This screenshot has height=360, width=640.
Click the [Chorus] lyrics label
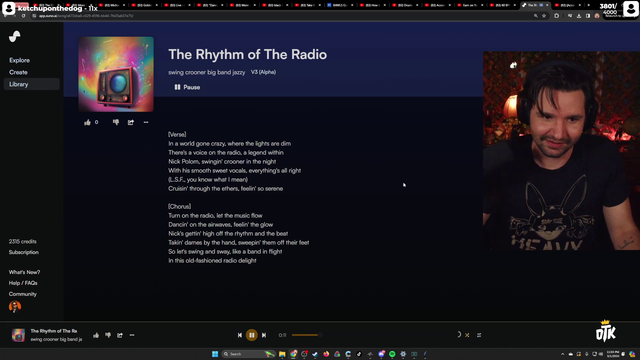179,207
